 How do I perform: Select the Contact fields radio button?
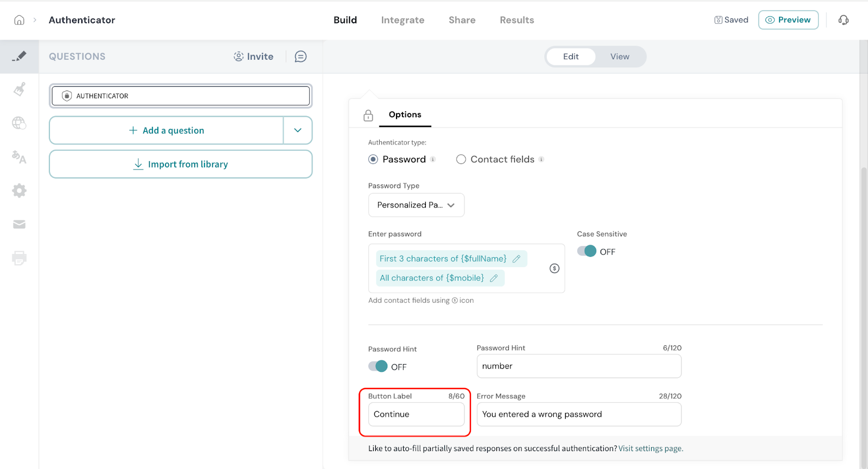click(x=461, y=160)
